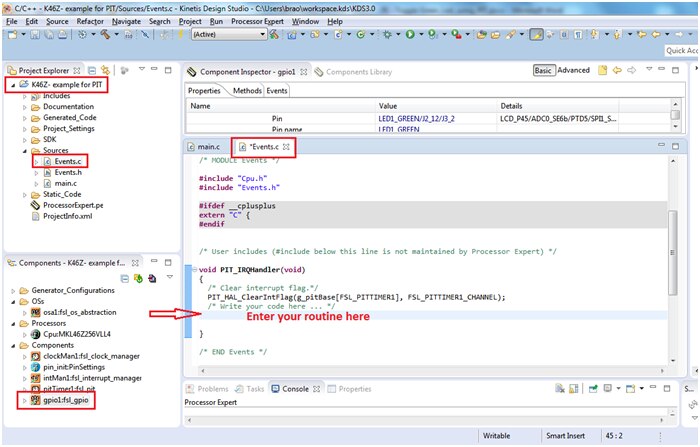This screenshot has height=447, width=700.
Task: Click the Cpu:MKL46Z256VLL4 processor icon
Action: pyautogui.click(x=35, y=334)
